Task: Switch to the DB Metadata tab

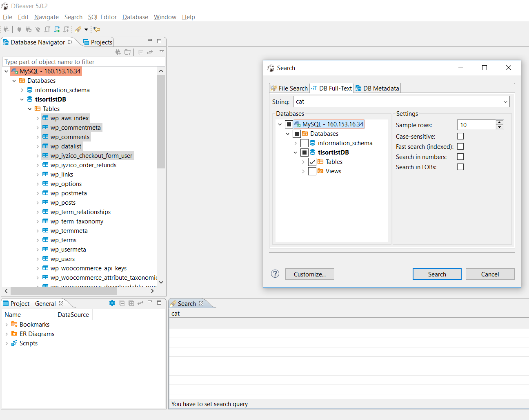Action: pos(377,88)
